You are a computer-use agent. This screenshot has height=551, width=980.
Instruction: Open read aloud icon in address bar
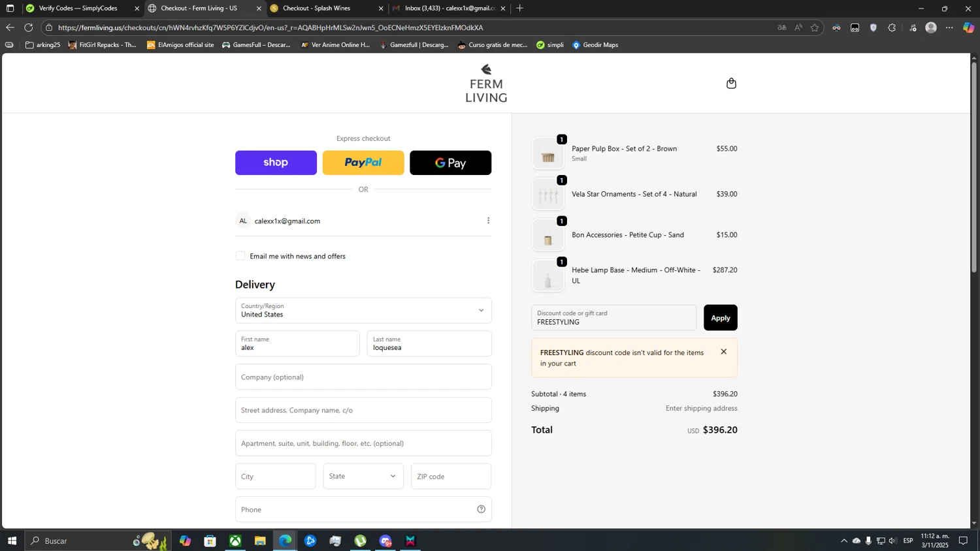798,27
